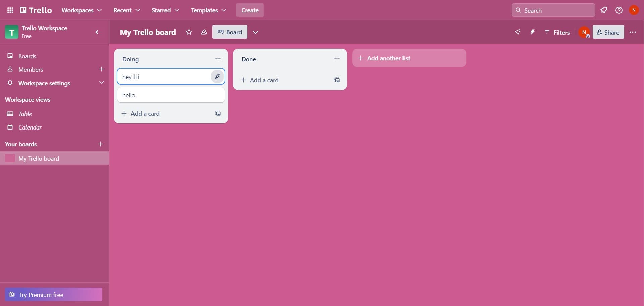The width and height of the screenshot is (644, 306).
Task: Open the Automation lightning bolt icon
Action: tap(532, 32)
